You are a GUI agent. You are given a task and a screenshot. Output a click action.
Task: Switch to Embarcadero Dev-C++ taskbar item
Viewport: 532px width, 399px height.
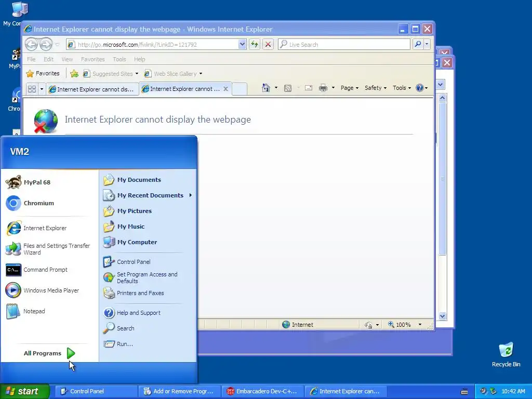click(x=263, y=391)
